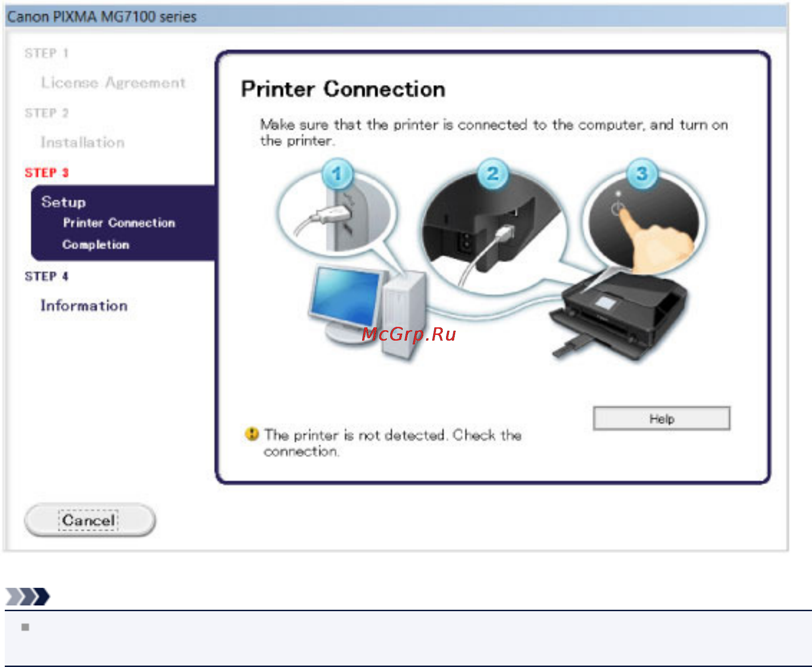Viewport: 812px width, 667px height.
Task: Click the triple chevron note icon
Action: click(27, 596)
